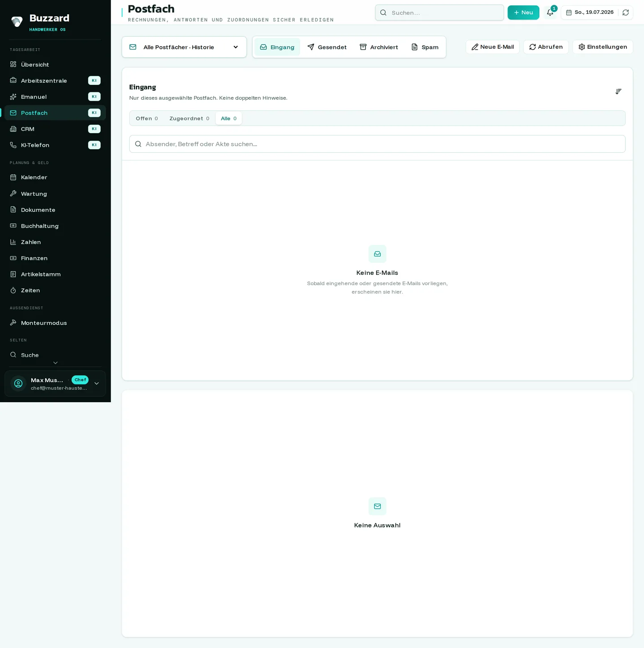Click the Artikelstamm icon

tap(13, 274)
